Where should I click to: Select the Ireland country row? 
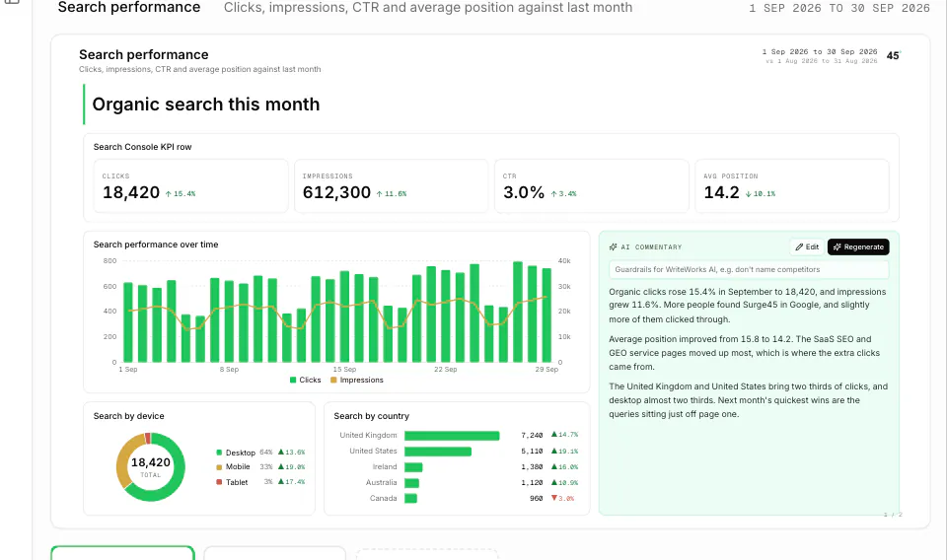click(x=457, y=466)
